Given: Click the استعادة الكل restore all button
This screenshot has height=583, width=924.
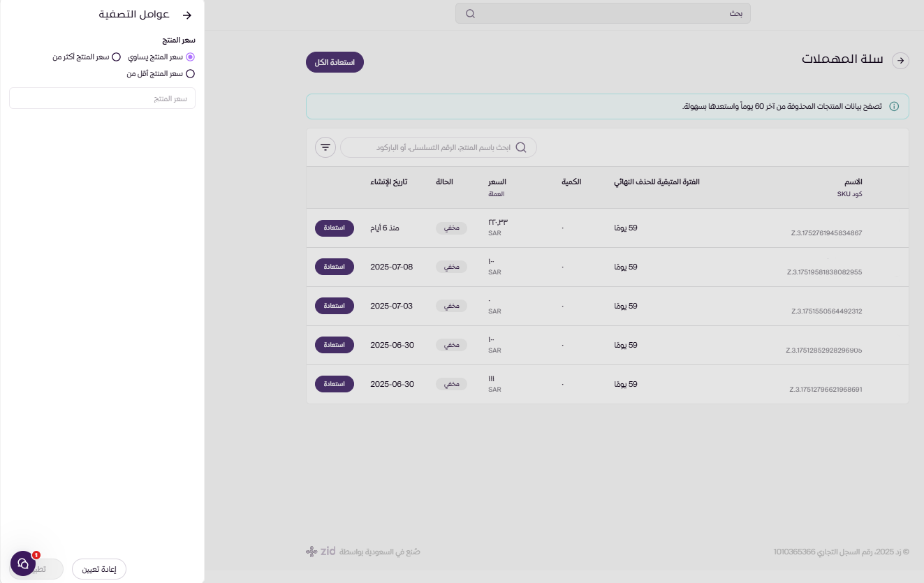Looking at the screenshot, I should click(x=335, y=62).
